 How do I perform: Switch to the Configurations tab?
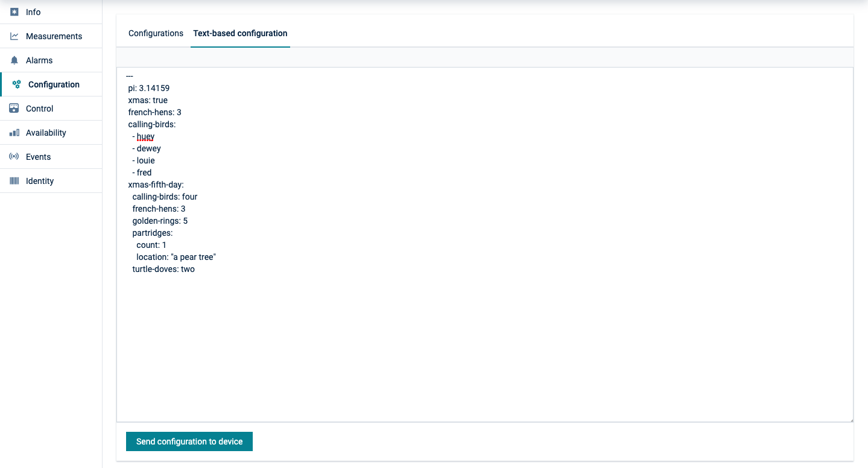point(156,33)
